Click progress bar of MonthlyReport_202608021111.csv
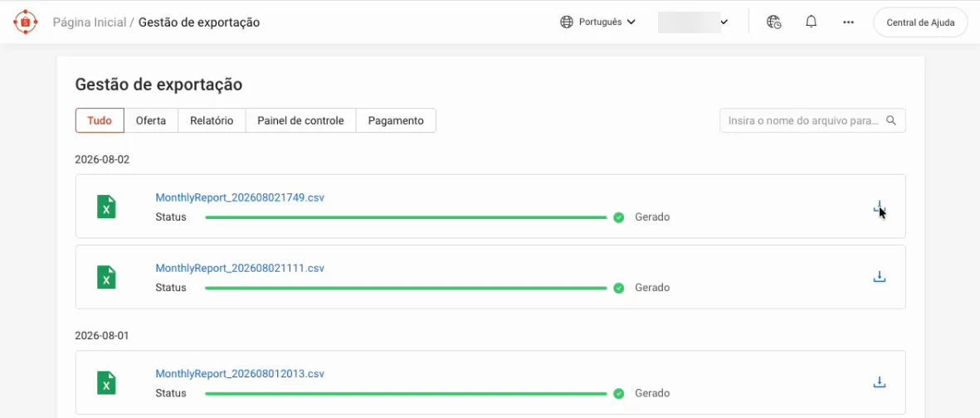 (407, 288)
